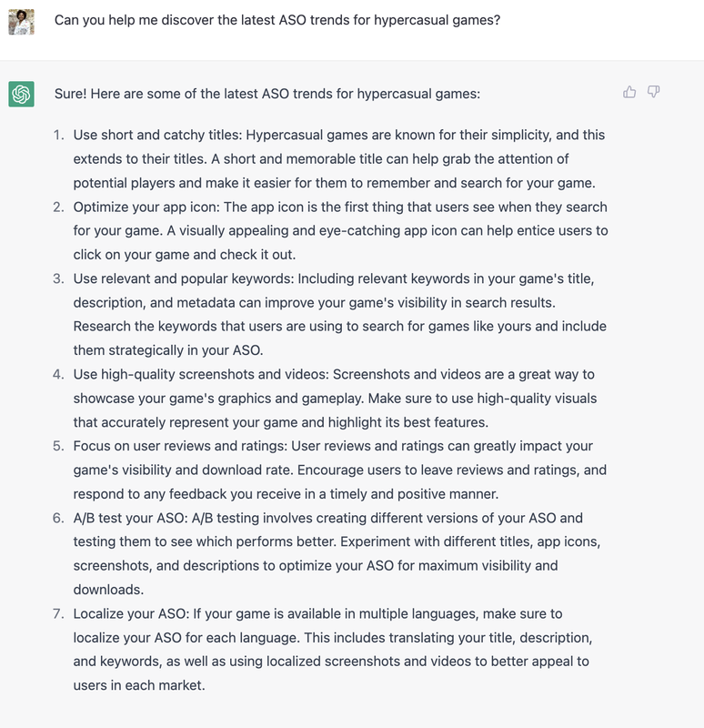Click the thumbs up feedback icon
704x728 pixels.
pyautogui.click(x=629, y=92)
